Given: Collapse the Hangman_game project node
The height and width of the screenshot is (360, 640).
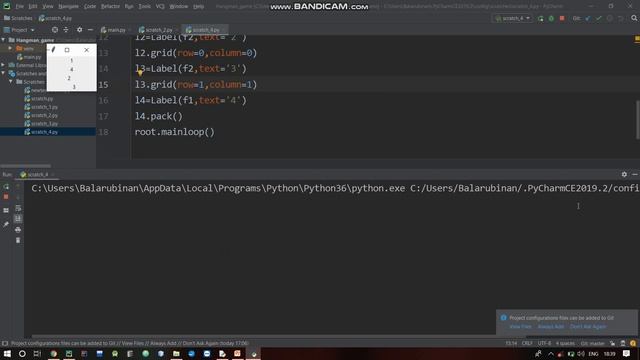Looking at the screenshot, I should point(4,40).
